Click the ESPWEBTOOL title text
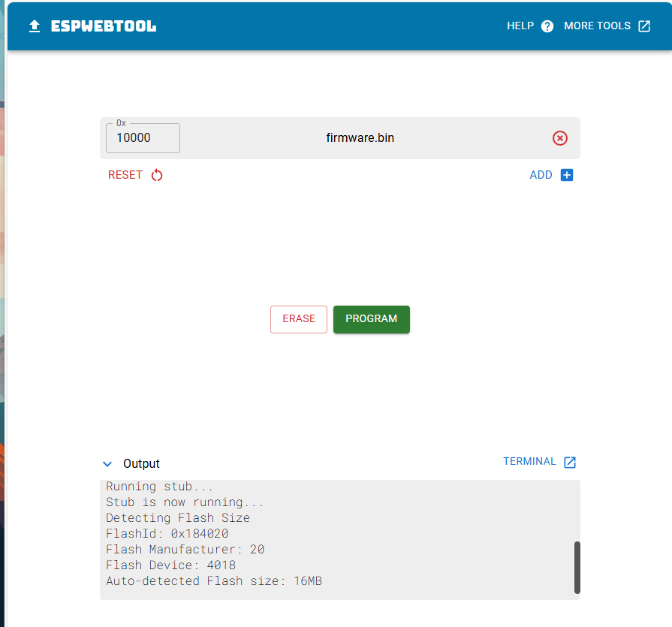The height and width of the screenshot is (627, 672). [x=104, y=26]
